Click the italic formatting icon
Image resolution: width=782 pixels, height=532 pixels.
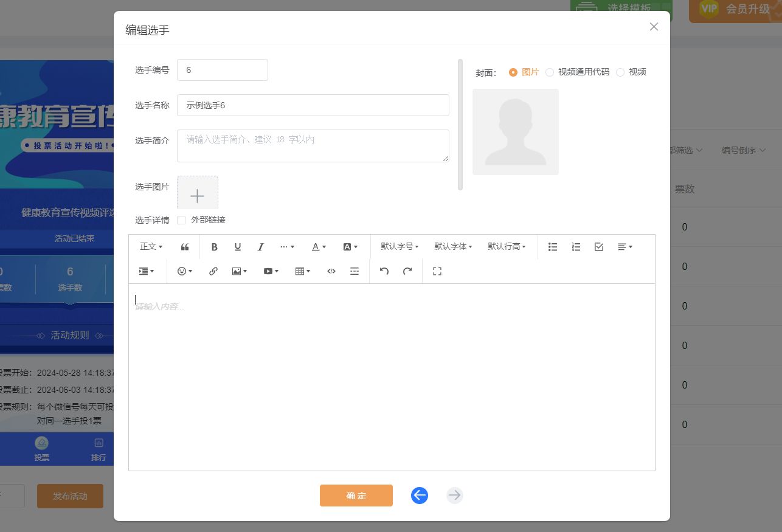261,247
